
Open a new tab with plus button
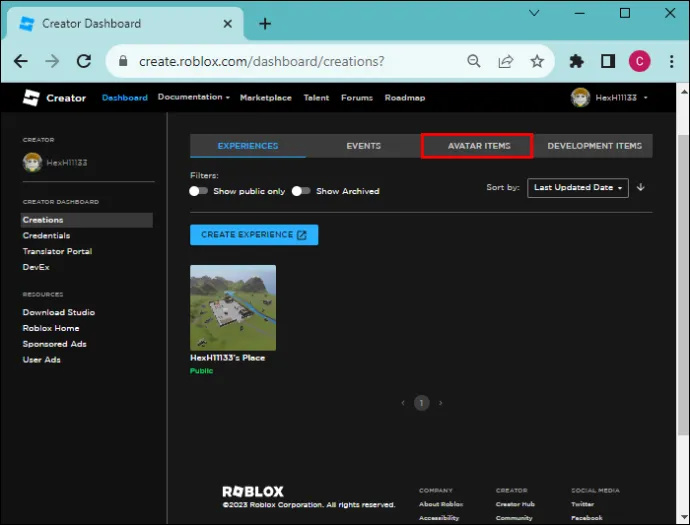pos(265,24)
